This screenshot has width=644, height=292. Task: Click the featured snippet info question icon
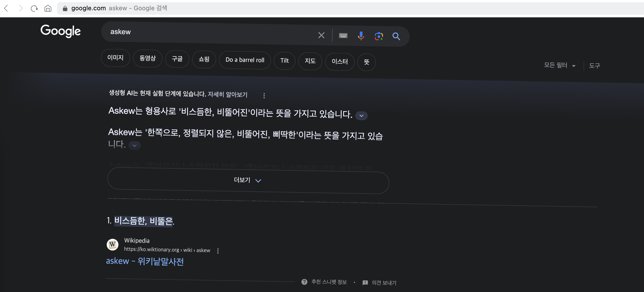[x=304, y=282]
